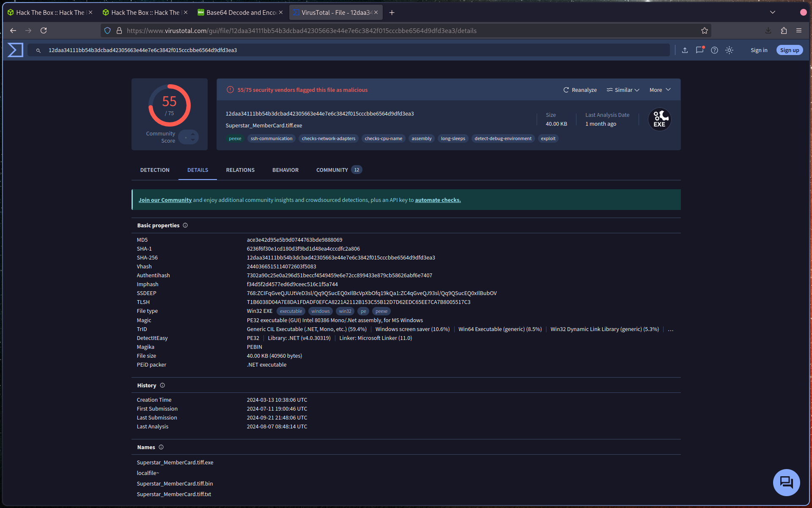Open the BEHAVIOR tab
Viewport: 812px width, 508px height.
click(285, 170)
